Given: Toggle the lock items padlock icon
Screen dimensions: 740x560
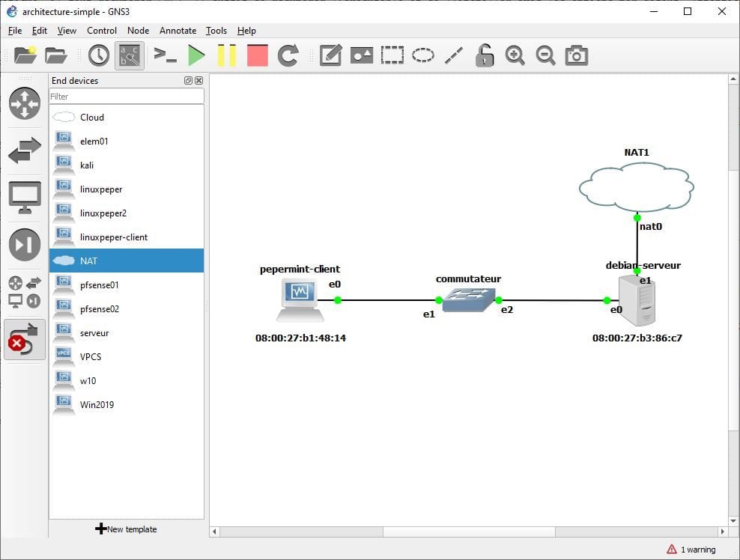Looking at the screenshot, I should pyautogui.click(x=485, y=55).
